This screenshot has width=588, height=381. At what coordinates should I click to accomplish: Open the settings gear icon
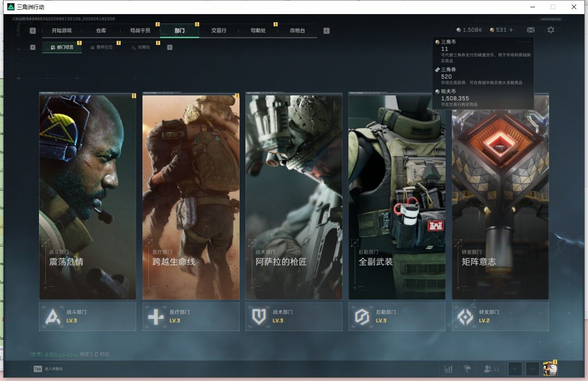click(x=551, y=30)
